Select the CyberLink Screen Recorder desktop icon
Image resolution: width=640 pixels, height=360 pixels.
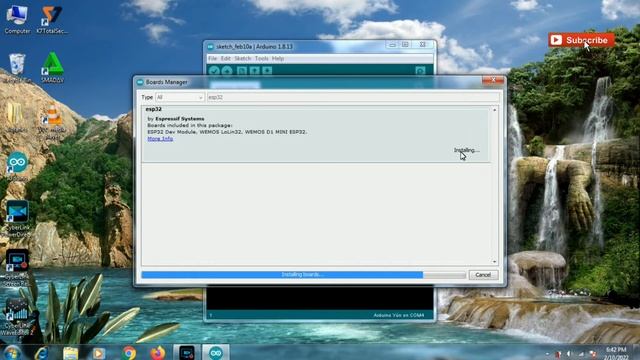17,267
